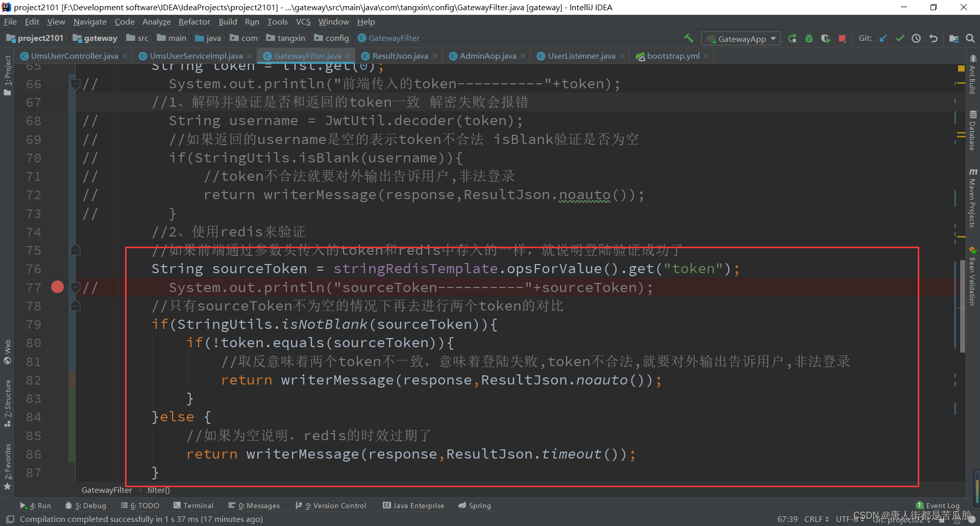Open the Web tool window
Screen dimensions: 980x526
[7, 352]
